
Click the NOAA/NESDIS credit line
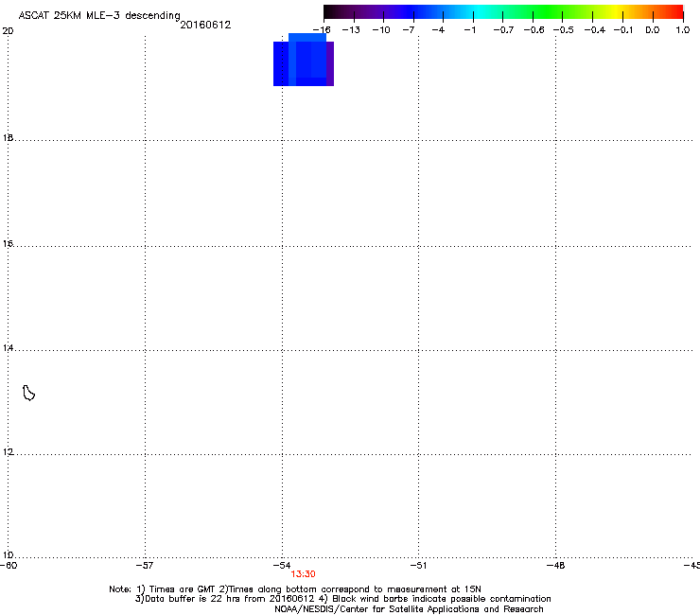409,609
